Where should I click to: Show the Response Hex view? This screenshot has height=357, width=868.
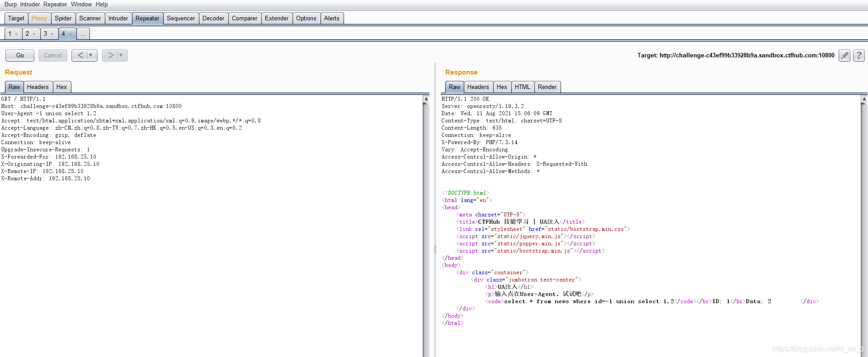point(502,87)
